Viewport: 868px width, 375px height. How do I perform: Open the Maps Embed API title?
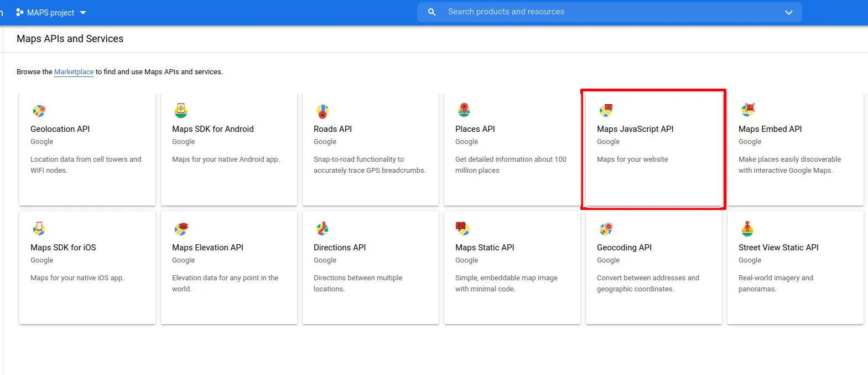pyautogui.click(x=770, y=129)
